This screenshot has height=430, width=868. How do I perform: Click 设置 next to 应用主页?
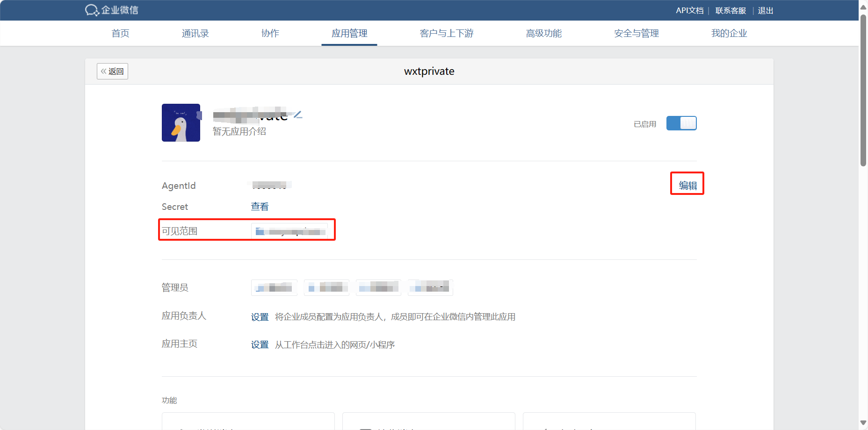tap(260, 345)
